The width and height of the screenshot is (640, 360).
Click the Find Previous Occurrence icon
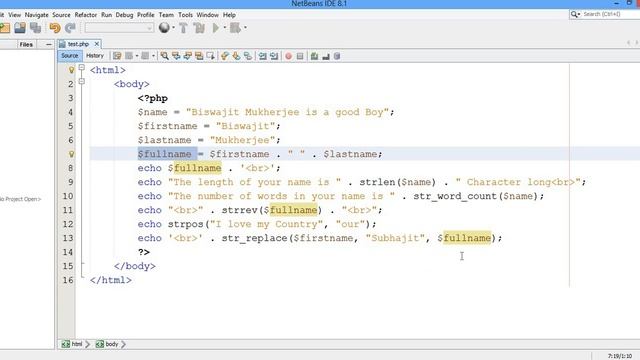[x=176, y=56]
